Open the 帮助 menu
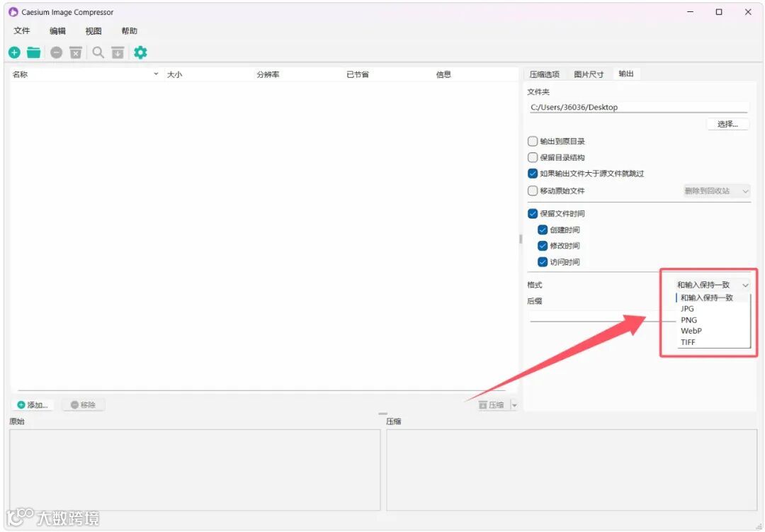 [130, 30]
